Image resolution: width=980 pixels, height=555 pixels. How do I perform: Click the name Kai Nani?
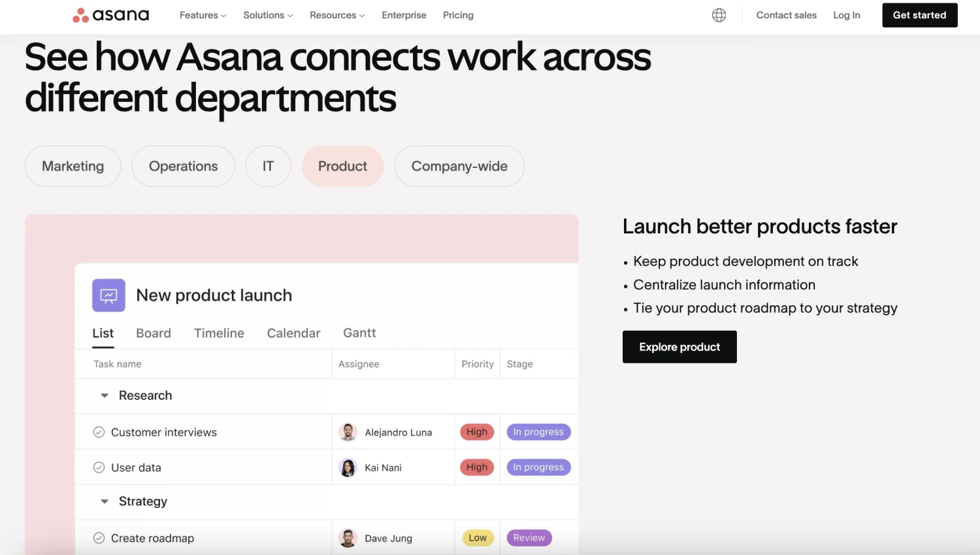(x=384, y=467)
